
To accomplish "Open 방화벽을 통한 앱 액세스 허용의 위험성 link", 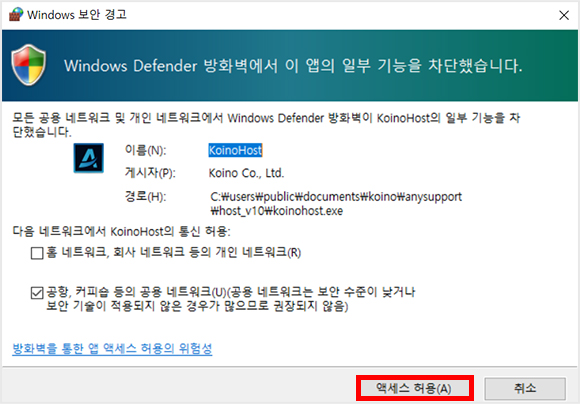I will [x=112, y=348].
